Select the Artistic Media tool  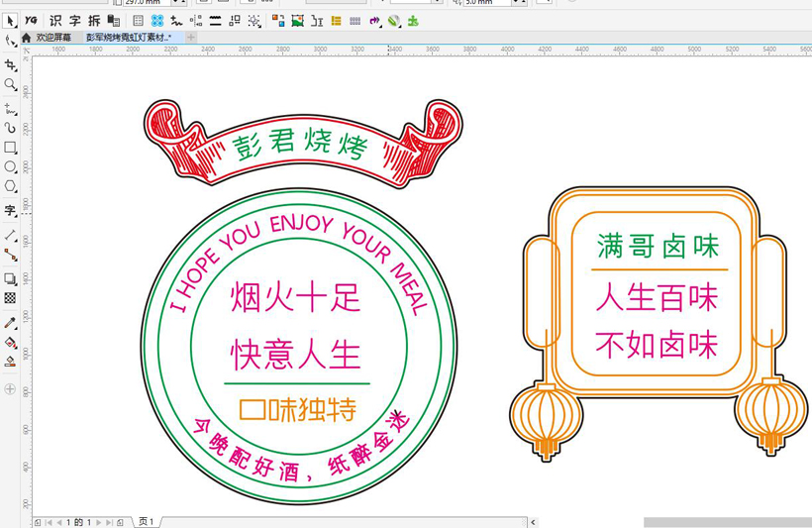click(10, 128)
